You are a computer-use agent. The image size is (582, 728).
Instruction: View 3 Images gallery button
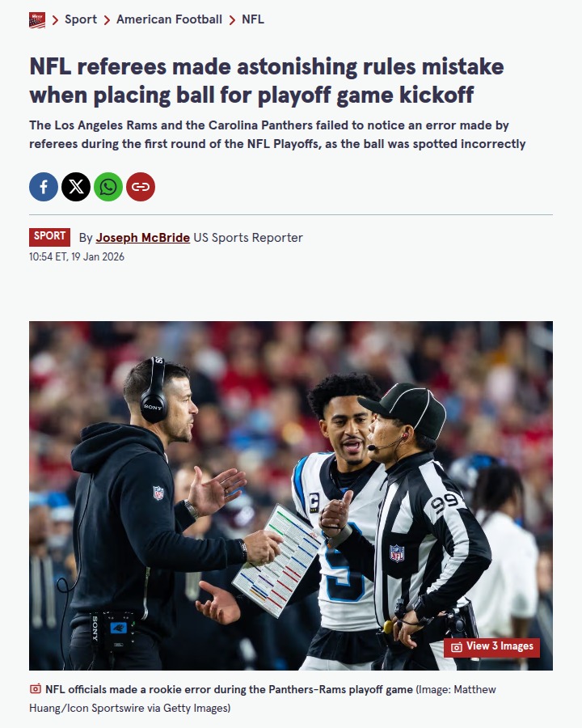491,647
